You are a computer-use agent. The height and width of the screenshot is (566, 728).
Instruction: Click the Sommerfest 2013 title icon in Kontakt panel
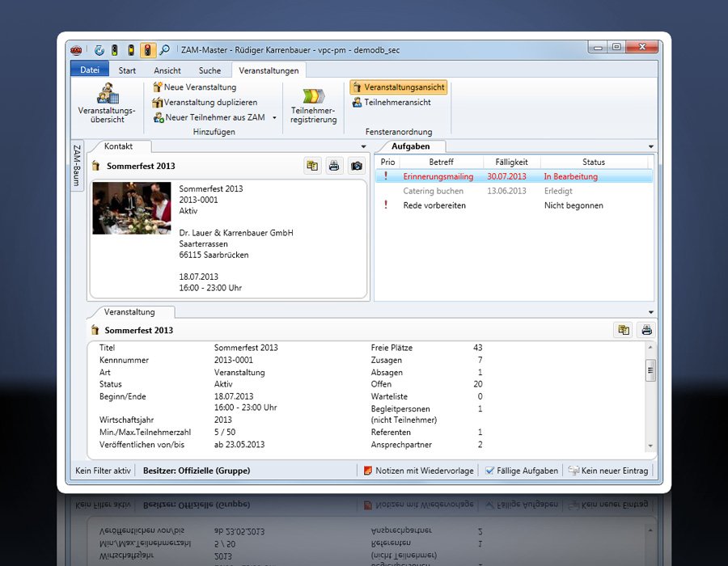tap(96, 166)
